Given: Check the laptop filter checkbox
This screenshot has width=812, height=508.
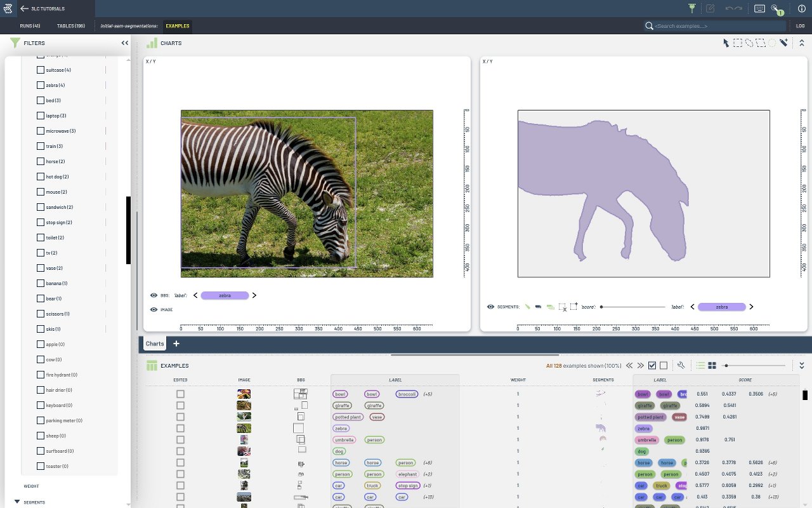Looking at the screenshot, I should pos(41,116).
